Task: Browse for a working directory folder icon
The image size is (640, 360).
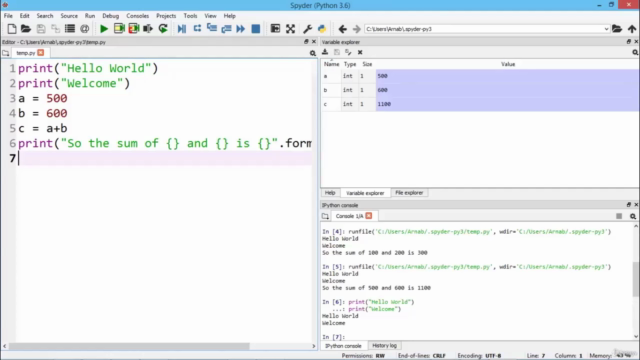Action: click(x=617, y=29)
